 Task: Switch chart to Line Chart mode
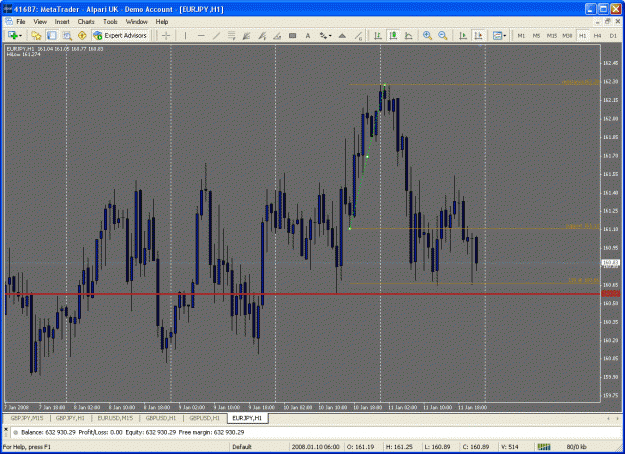408,35
